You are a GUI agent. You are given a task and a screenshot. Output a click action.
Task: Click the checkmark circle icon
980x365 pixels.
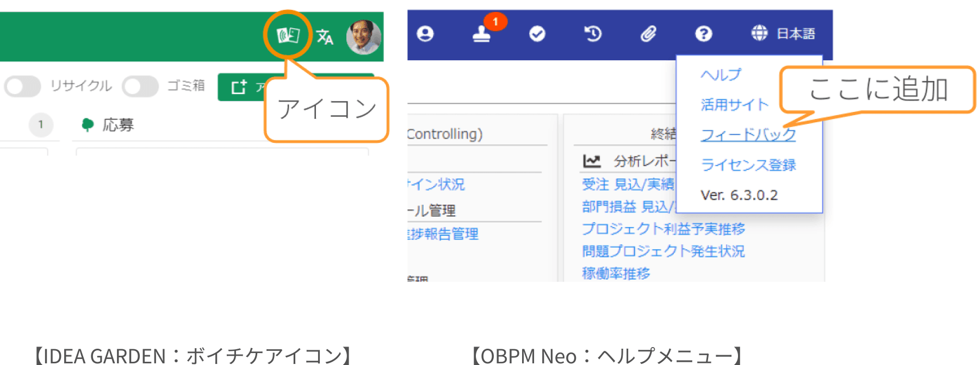[x=537, y=34]
